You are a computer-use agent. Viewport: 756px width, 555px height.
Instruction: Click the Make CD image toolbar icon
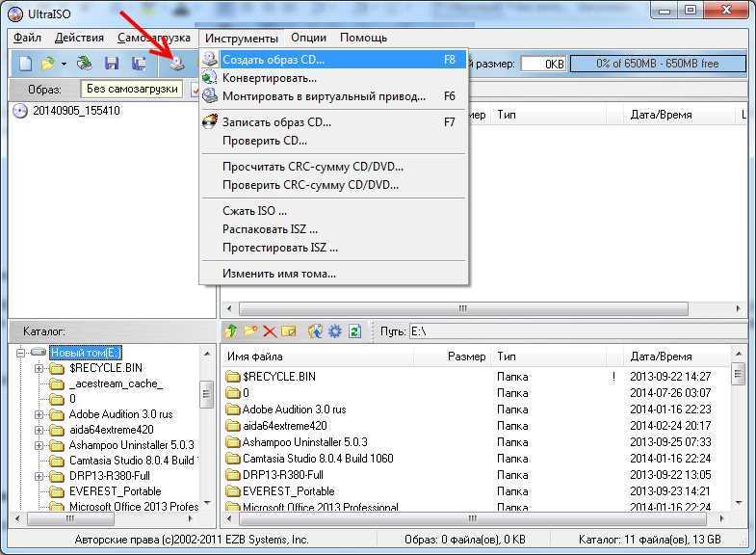177,64
